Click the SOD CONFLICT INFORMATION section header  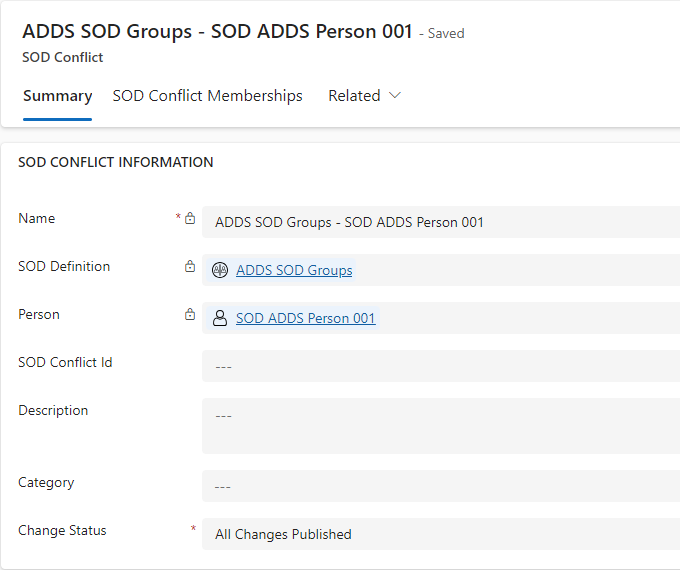point(116,162)
